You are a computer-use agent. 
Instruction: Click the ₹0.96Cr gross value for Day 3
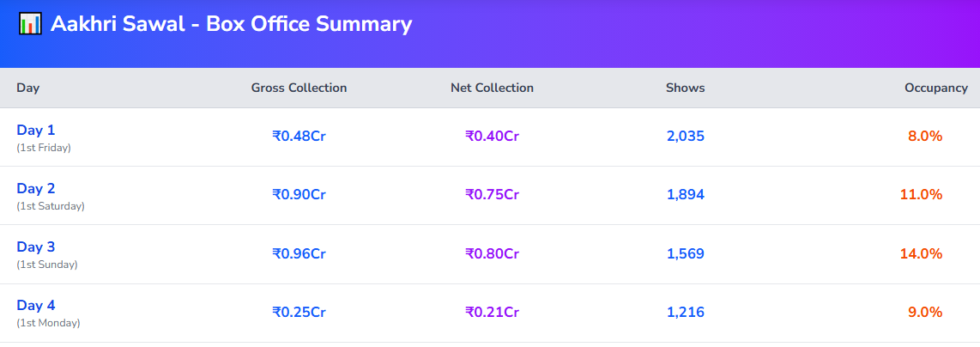299,254
